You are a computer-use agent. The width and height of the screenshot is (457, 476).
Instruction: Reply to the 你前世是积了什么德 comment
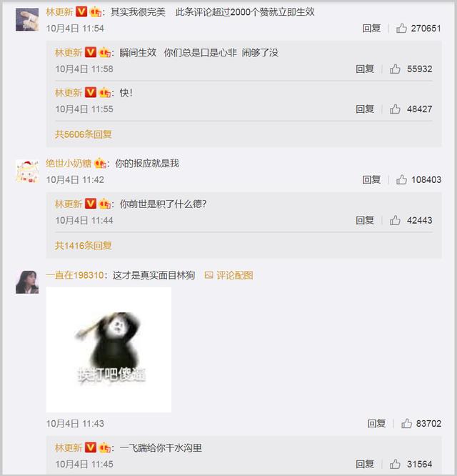tap(365, 220)
